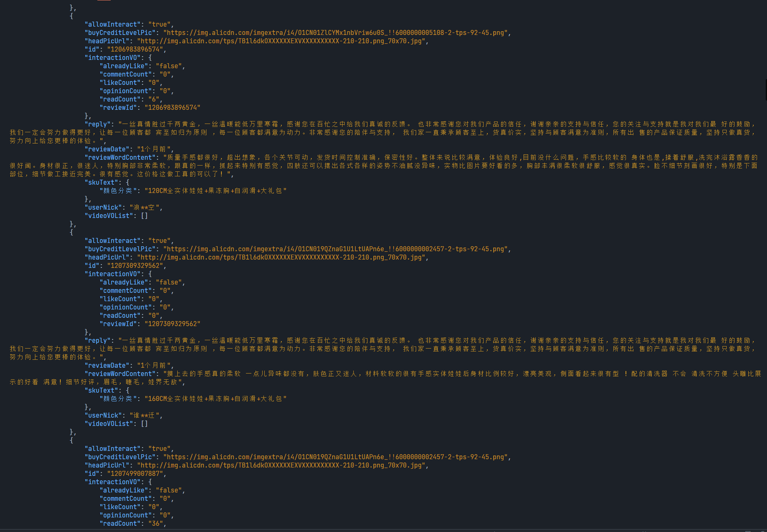Select the "readCount": "36" line
This screenshot has height=532, width=767.
tap(133, 523)
